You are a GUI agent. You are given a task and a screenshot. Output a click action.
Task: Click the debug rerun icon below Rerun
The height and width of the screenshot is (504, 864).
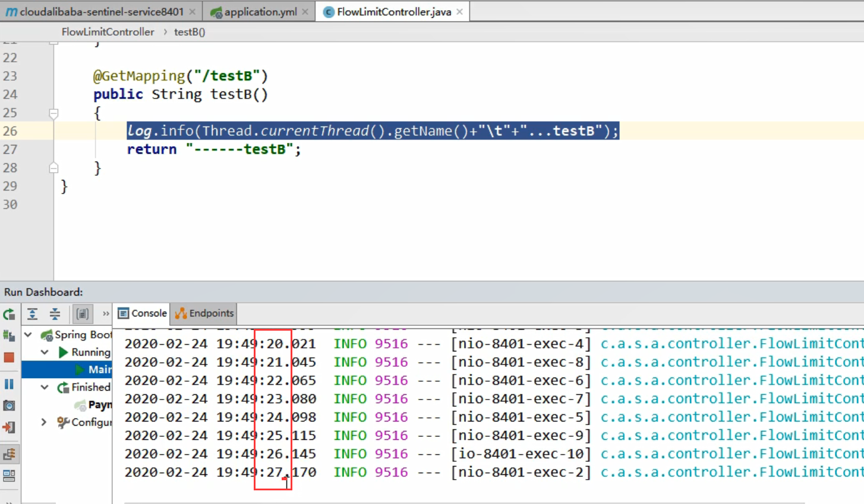9,336
